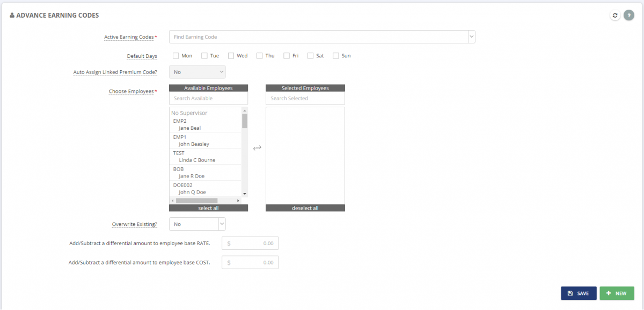Click the Selected Employees column header
Viewport: 644px width, 310px height.
[305, 88]
